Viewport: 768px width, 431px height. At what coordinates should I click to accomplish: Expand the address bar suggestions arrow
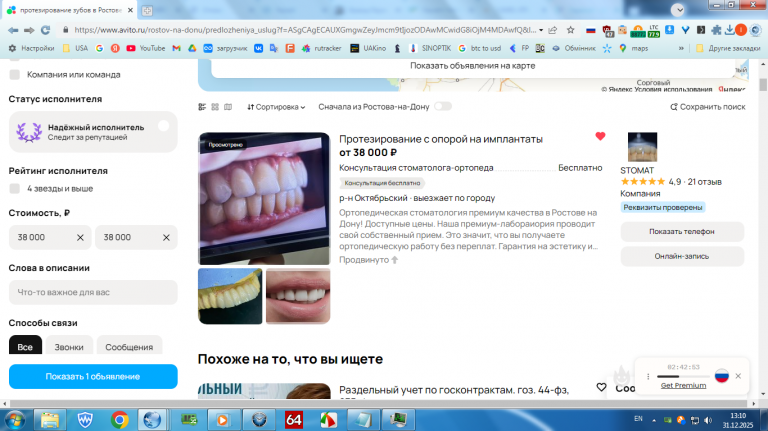(541, 30)
